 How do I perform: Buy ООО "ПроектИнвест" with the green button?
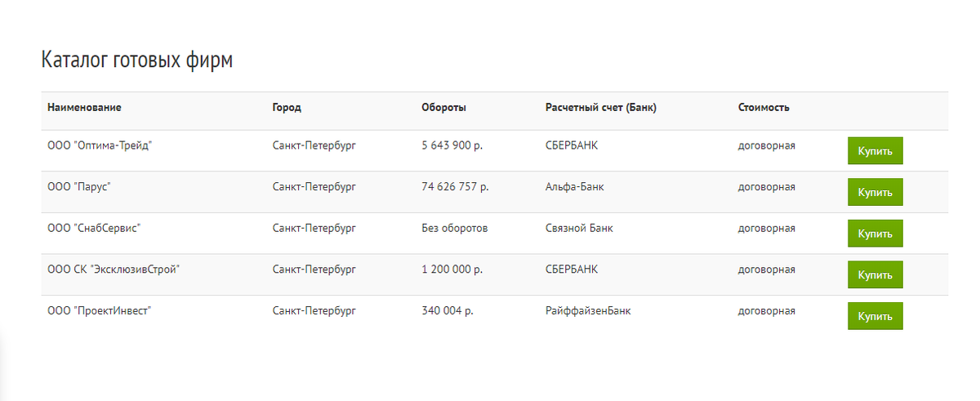tap(875, 316)
